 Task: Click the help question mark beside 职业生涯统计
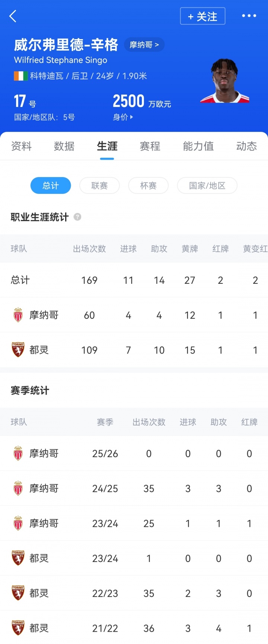tap(77, 217)
